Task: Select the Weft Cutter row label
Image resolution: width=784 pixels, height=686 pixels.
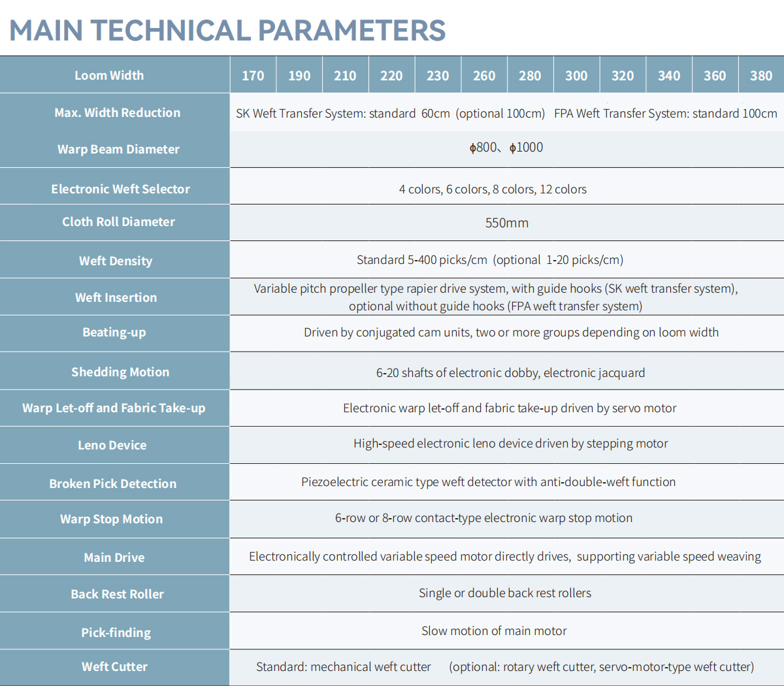Action: [x=114, y=666]
